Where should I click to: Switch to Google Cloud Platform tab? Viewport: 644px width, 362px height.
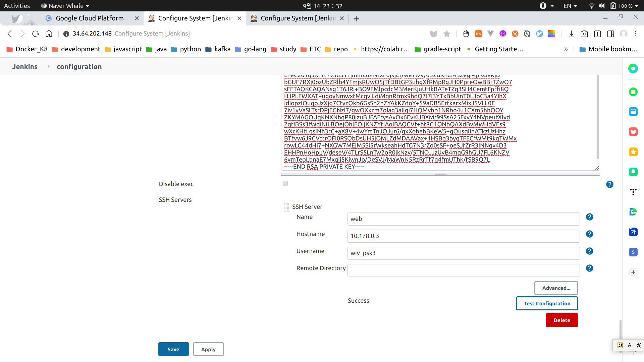[90, 18]
